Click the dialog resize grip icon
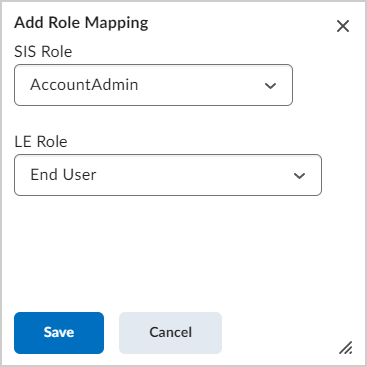The width and height of the screenshot is (367, 367). coord(346,347)
